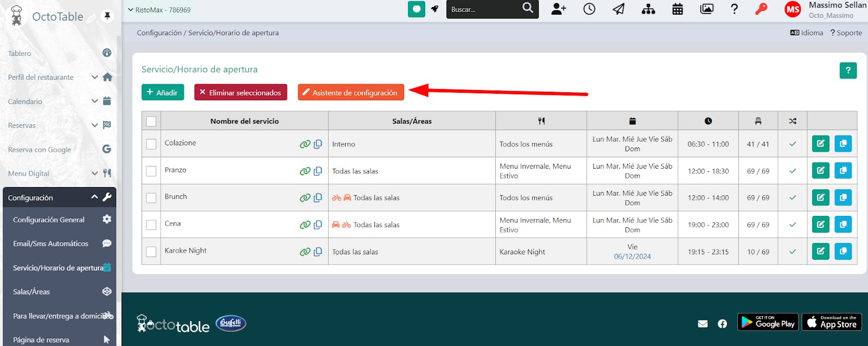Click the 06/12/2024 date in Karoke Night row
868x346 pixels.
[633, 257]
